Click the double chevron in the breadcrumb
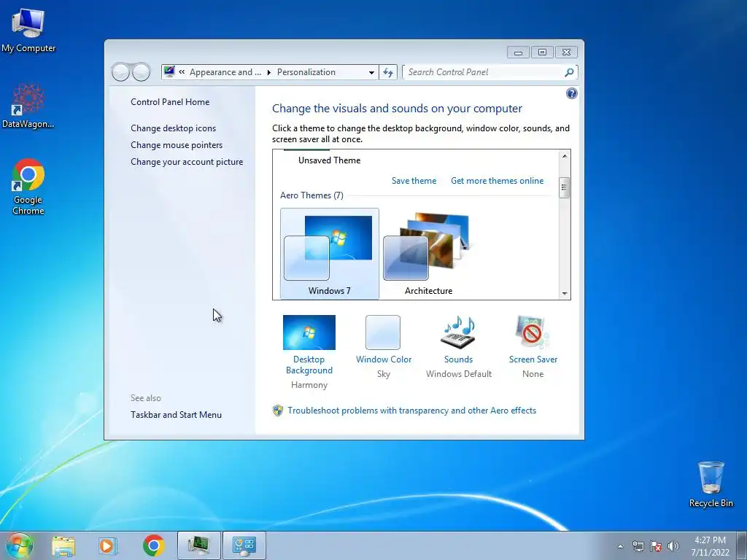 click(182, 72)
